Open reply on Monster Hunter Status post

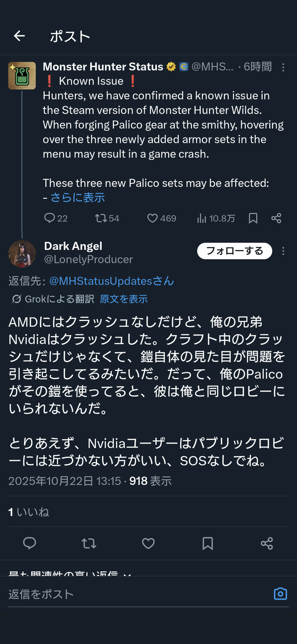(x=56, y=218)
